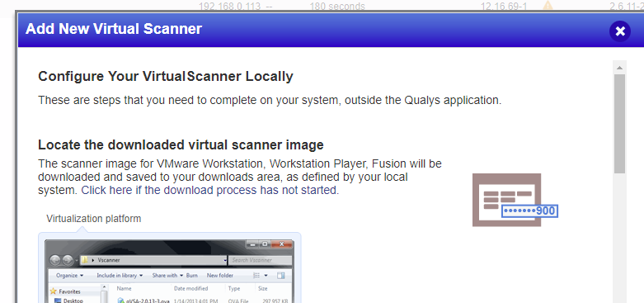
Task: Click the warning triangle icon in the background table
Action: pos(548,6)
